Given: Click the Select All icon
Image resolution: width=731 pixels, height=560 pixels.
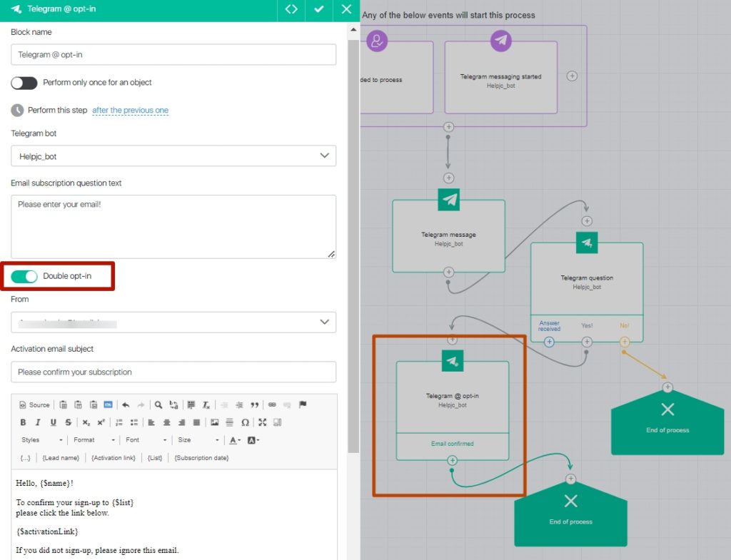Looking at the screenshot, I should (x=191, y=405).
